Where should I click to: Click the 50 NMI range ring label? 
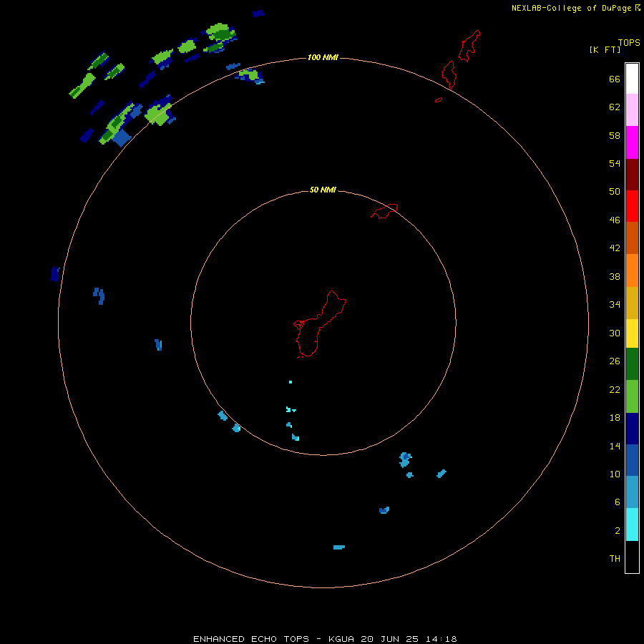tap(323, 190)
